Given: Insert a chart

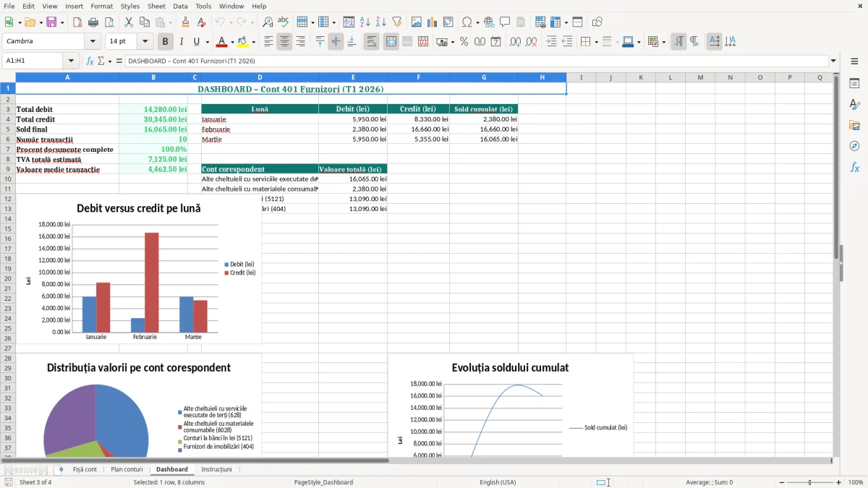Looking at the screenshot, I should [433, 22].
